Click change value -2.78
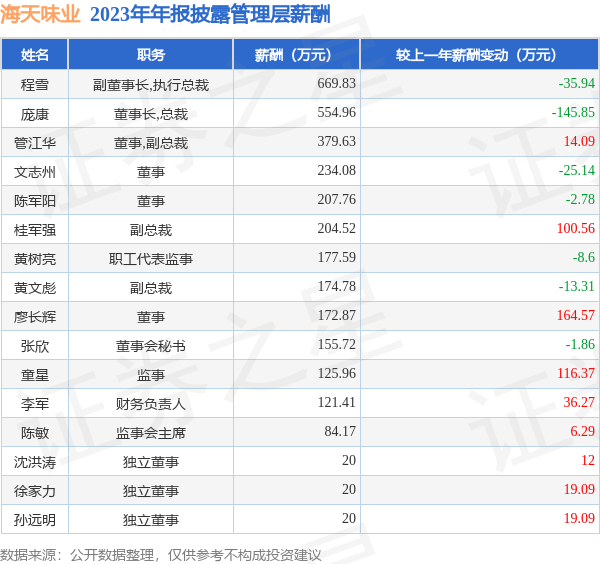Viewport: 600px width, 564px height. (x=580, y=199)
